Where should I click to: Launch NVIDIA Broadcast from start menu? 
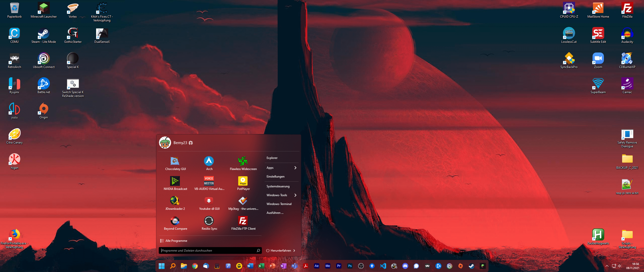point(175,183)
